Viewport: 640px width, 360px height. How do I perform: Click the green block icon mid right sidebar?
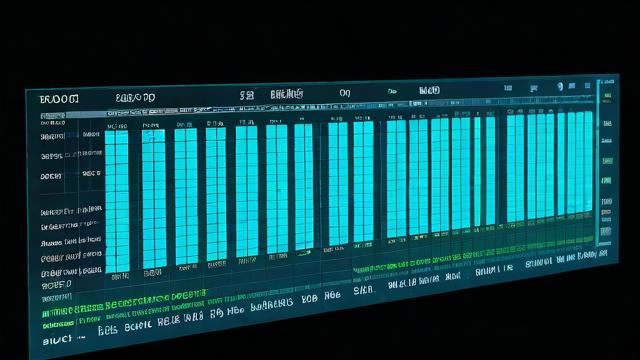[607, 161]
